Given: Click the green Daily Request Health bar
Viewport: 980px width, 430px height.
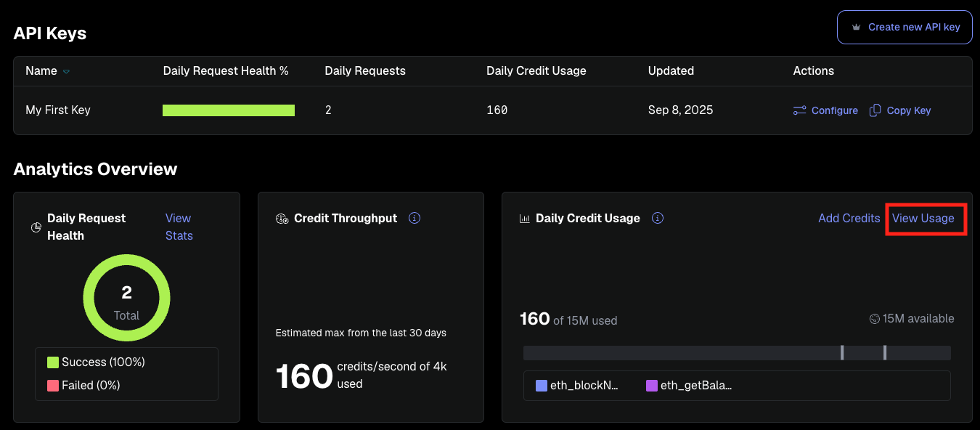Looking at the screenshot, I should pyautogui.click(x=228, y=110).
